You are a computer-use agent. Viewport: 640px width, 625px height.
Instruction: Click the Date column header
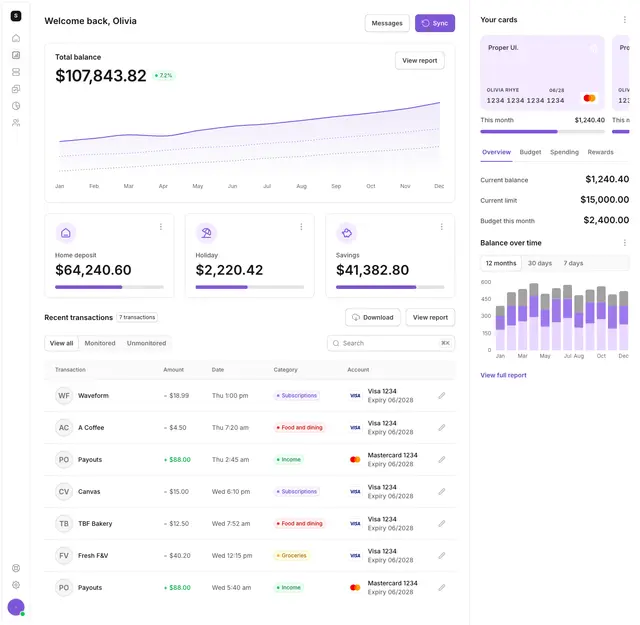[x=218, y=370]
